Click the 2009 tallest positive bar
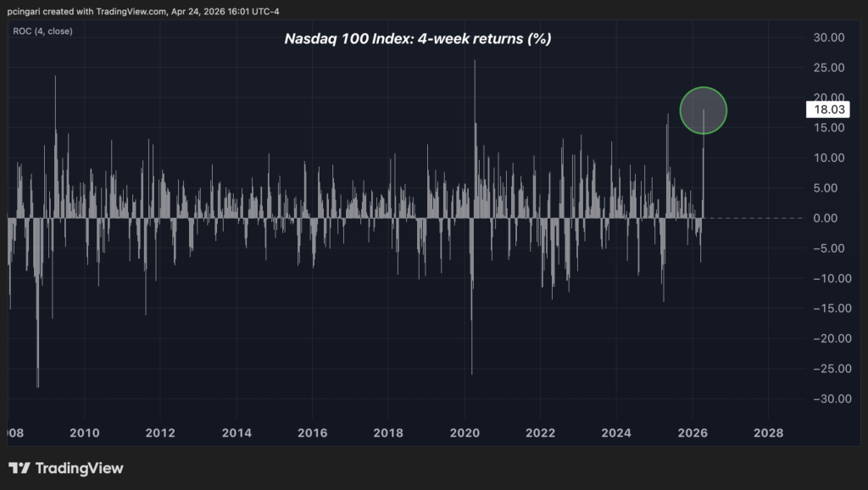This screenshot has width=868, height=490. 55,147
